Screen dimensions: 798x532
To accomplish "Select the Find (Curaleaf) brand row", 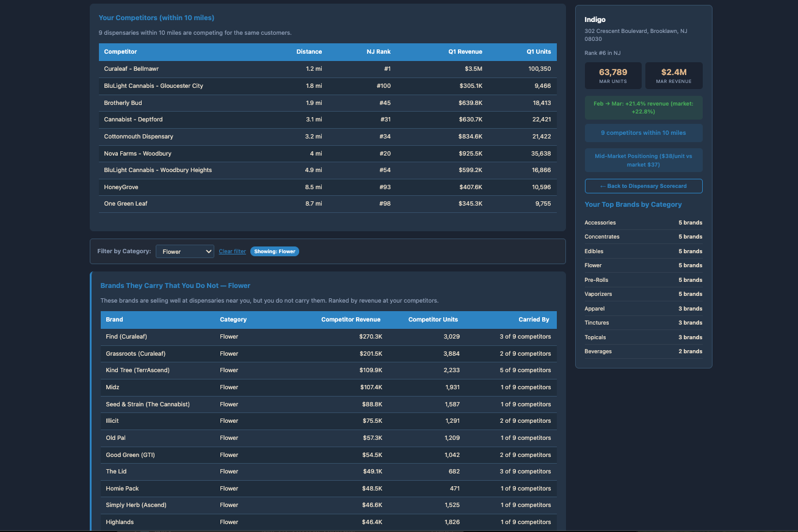I will [x=328, y=337].
